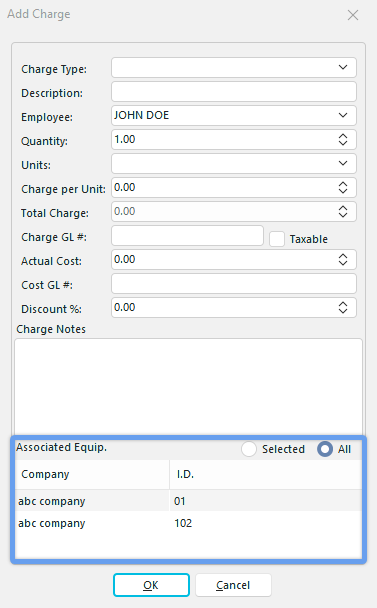
Task: Click the Cost GL # input field
Action: [x=233, y=284]
